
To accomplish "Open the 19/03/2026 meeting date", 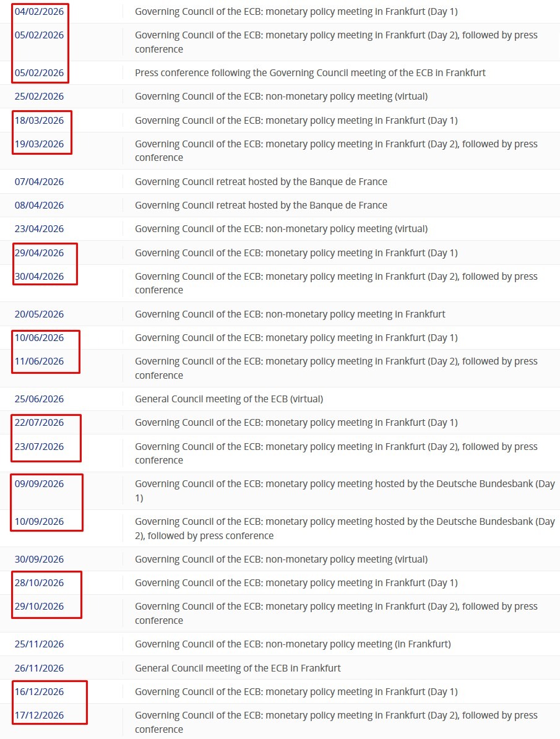I will click(x=39, y=144).
